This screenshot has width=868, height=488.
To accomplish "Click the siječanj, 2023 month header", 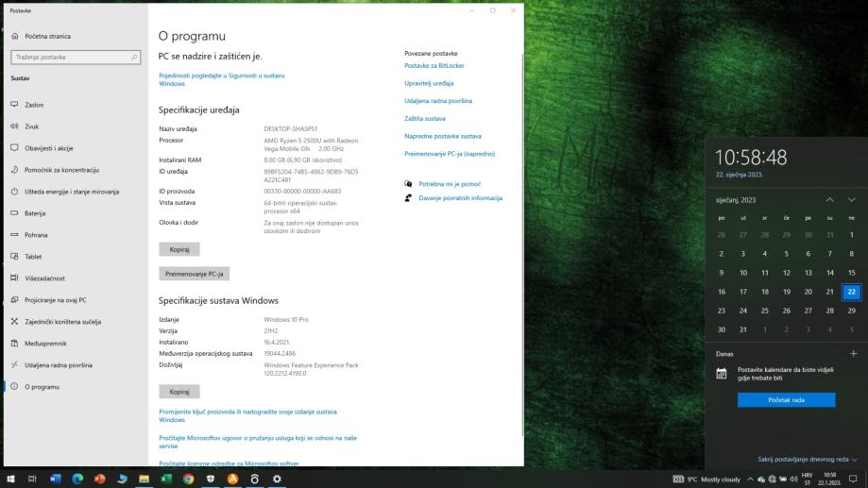I will pyautogui.click(x=735, y=200).
